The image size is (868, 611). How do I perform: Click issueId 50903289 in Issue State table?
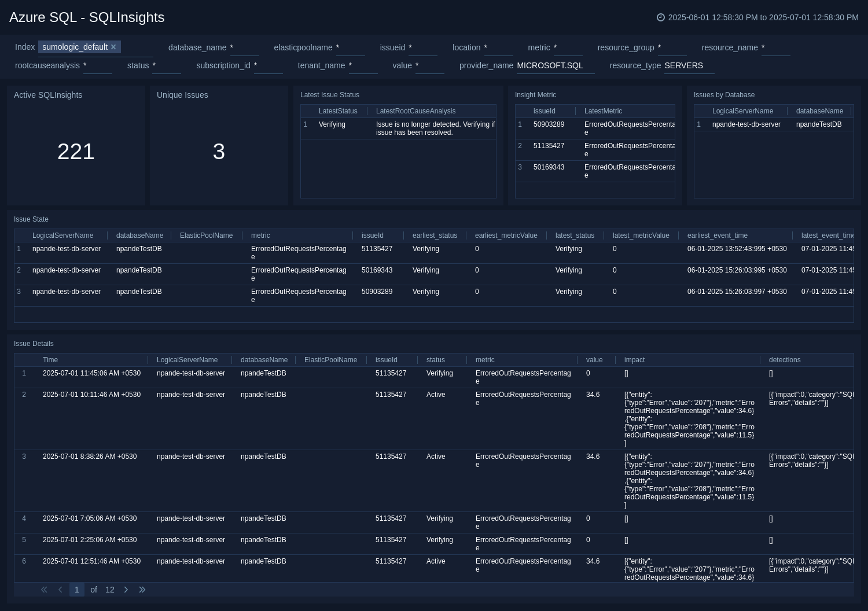pyautogui.click(x=377, y=292)
